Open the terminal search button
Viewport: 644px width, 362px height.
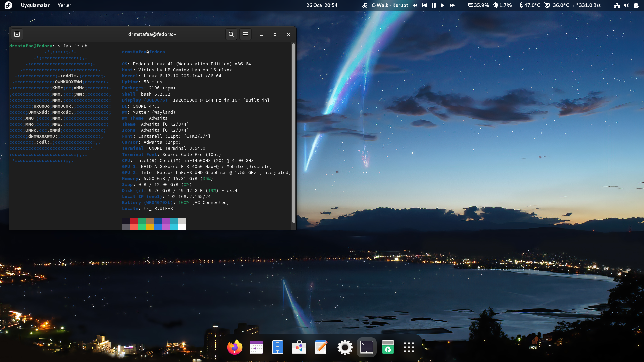pyautogui.click(x=231, y=34)
